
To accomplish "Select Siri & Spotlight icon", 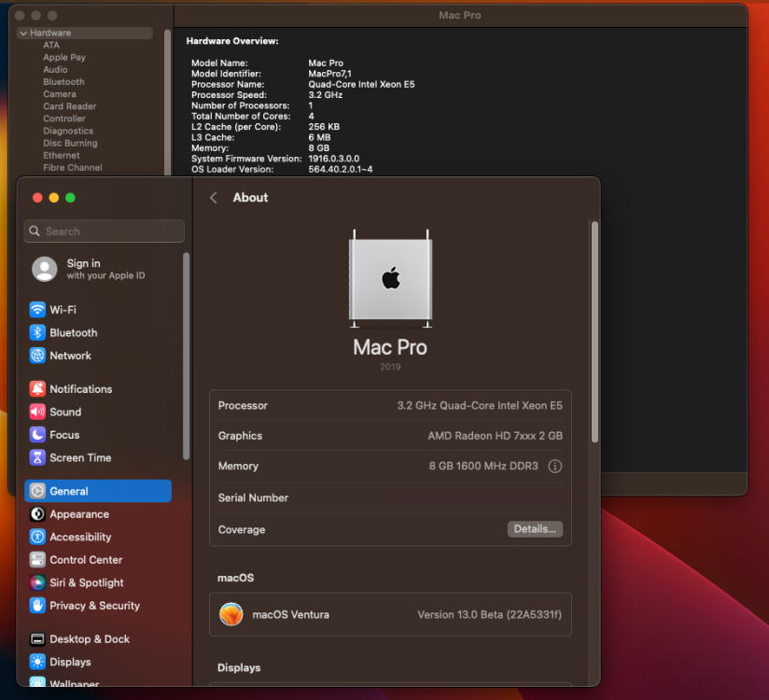I will (37, 582).
